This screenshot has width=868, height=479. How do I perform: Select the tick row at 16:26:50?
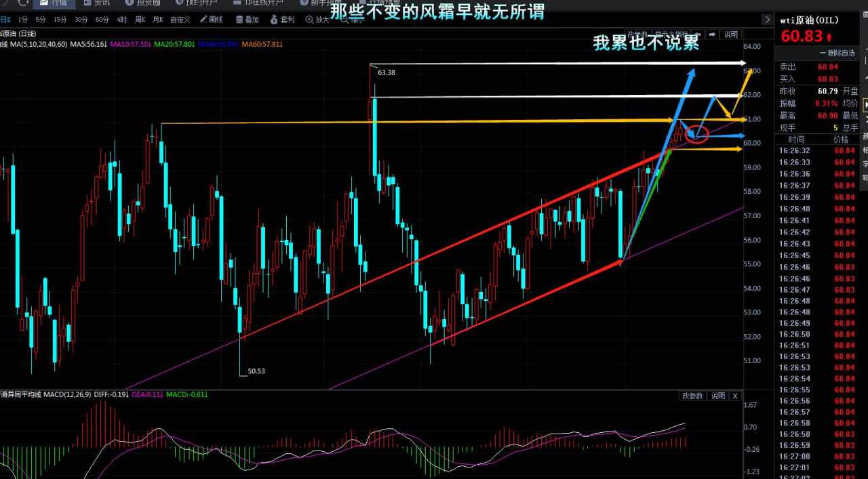[818, 334]
